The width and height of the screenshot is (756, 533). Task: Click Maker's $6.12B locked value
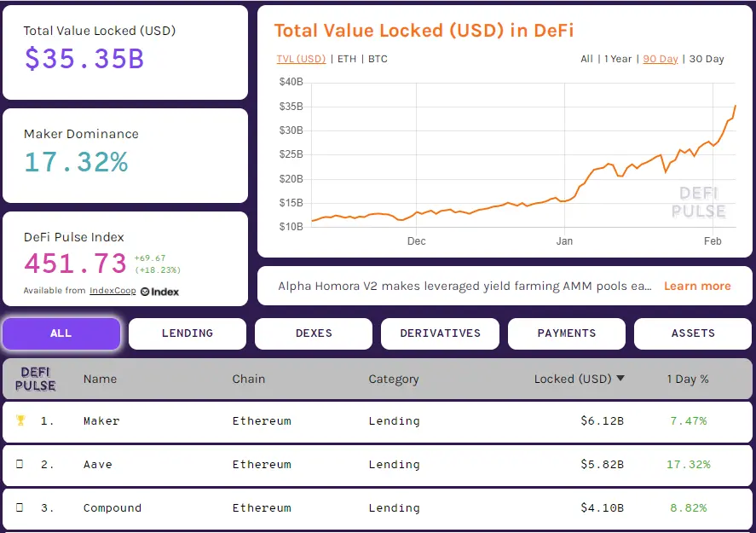603,421
